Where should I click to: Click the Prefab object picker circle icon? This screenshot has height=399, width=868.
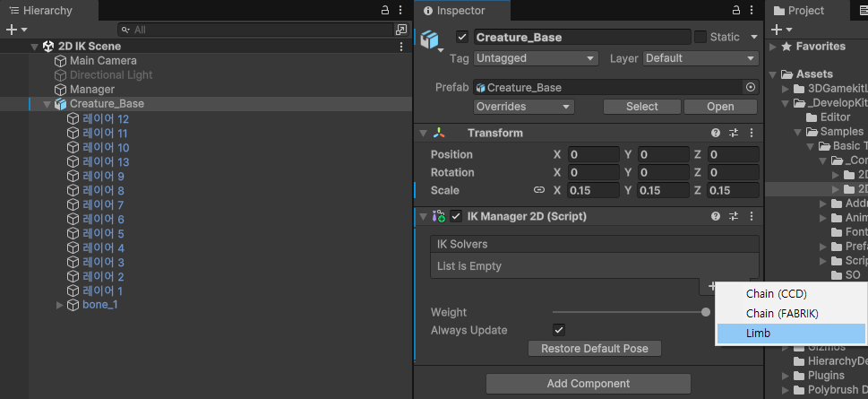tap(751, 87)
